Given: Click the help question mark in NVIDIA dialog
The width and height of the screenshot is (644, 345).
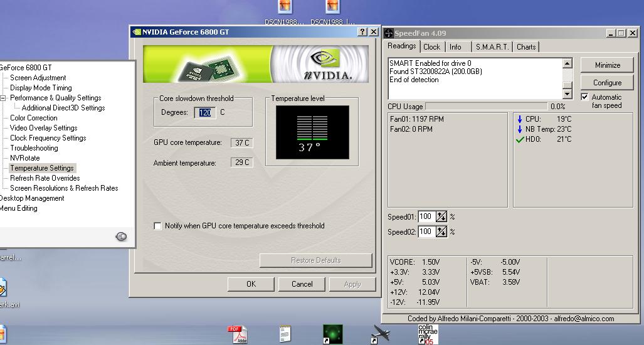Looking at the screenshot, I should pyautogui.click(x=362, y=31).
